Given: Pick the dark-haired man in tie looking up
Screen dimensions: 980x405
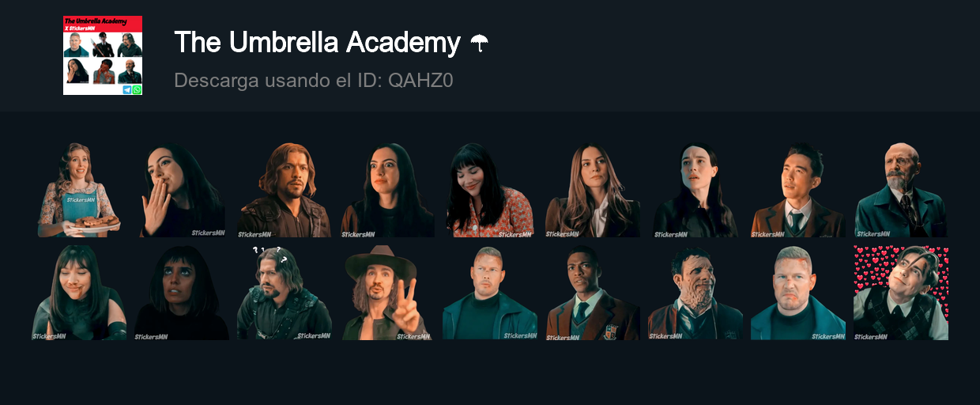Looking at the screenshot, I should click(798, 190).
